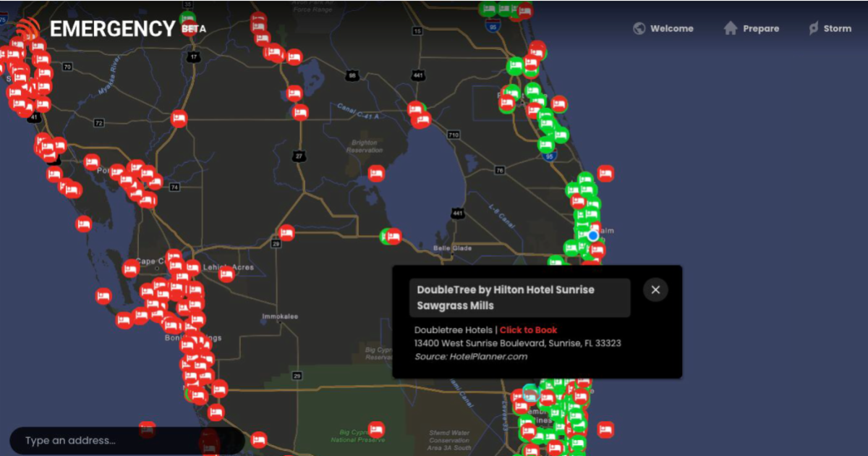Image resolution: width=868 pixels, height=456 pixels.
Task: Click the hurricane icon beside Storm
Action: (x=814, y=29)
